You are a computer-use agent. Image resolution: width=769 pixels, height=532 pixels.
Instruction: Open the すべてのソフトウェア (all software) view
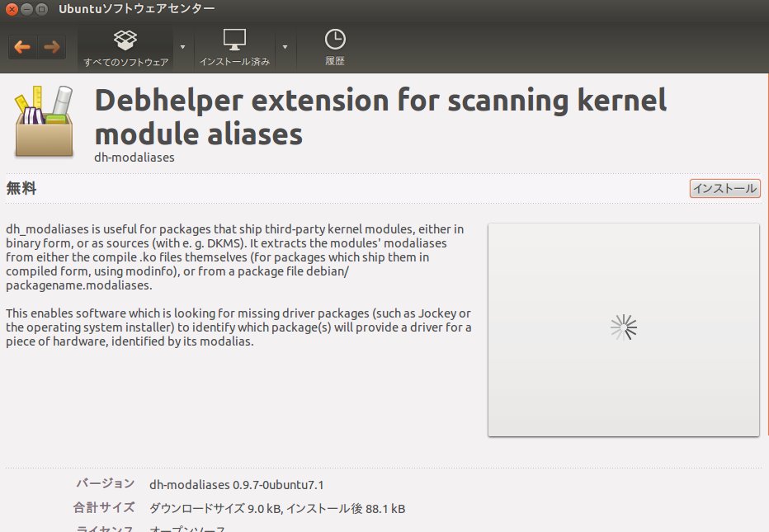[125, 48]
